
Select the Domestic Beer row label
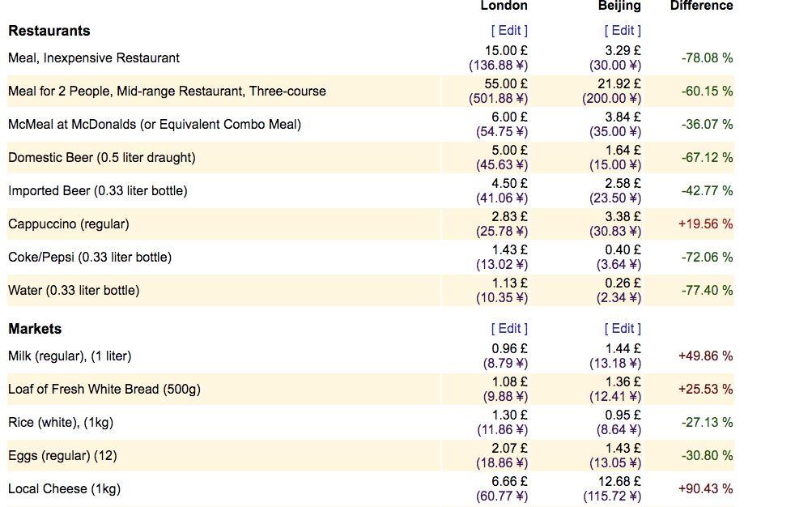(102, 158)
